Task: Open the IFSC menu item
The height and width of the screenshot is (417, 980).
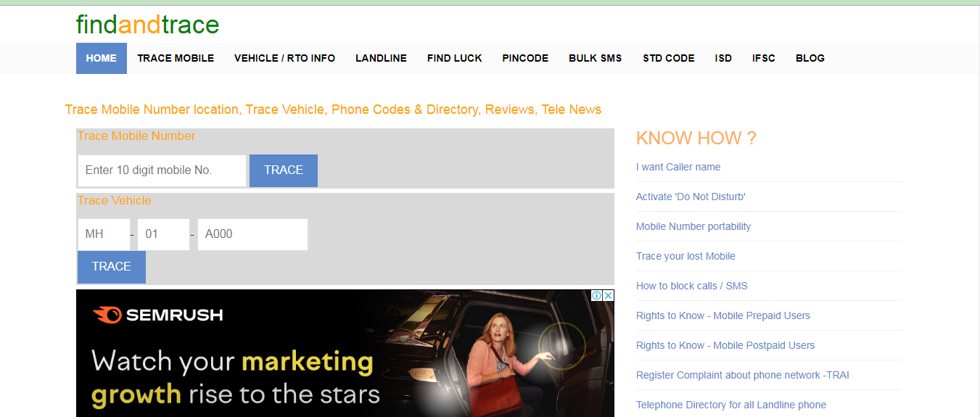Action: [763, 58]
